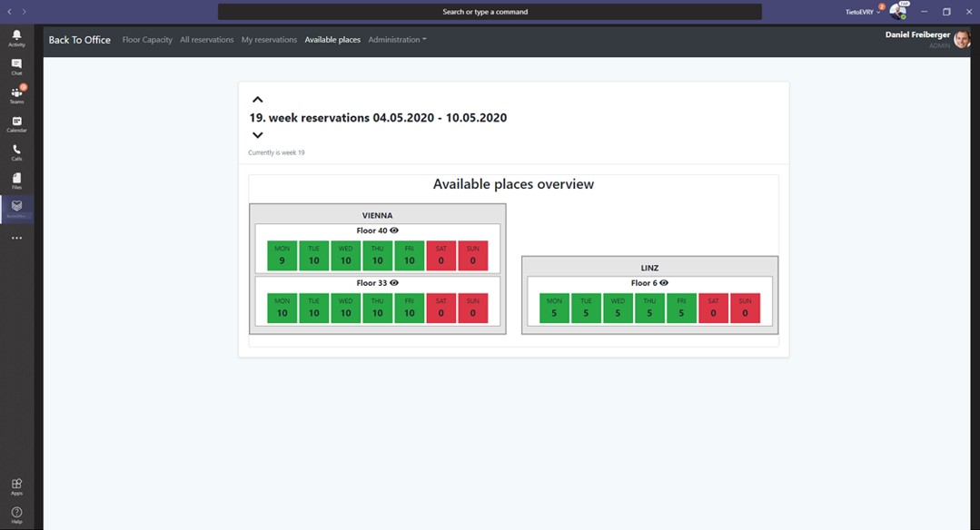Switch to the My reservations tab

[x=269, y=40]
